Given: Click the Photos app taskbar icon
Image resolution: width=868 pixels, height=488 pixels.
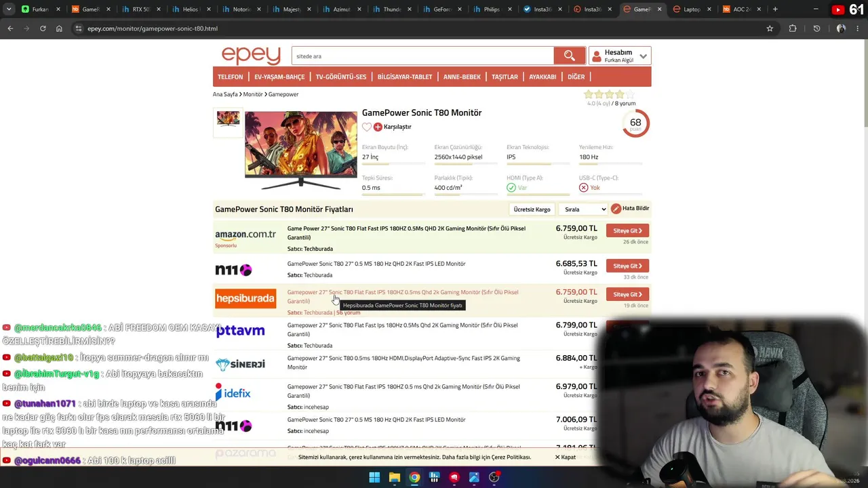Looking at the screenshot, I should (474, 477).
